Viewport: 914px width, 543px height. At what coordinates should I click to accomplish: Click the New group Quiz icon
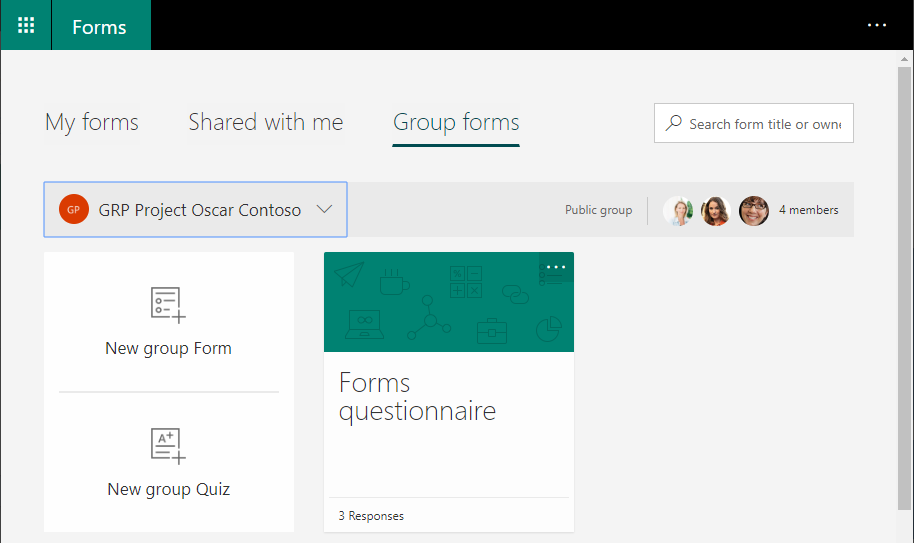168,445
